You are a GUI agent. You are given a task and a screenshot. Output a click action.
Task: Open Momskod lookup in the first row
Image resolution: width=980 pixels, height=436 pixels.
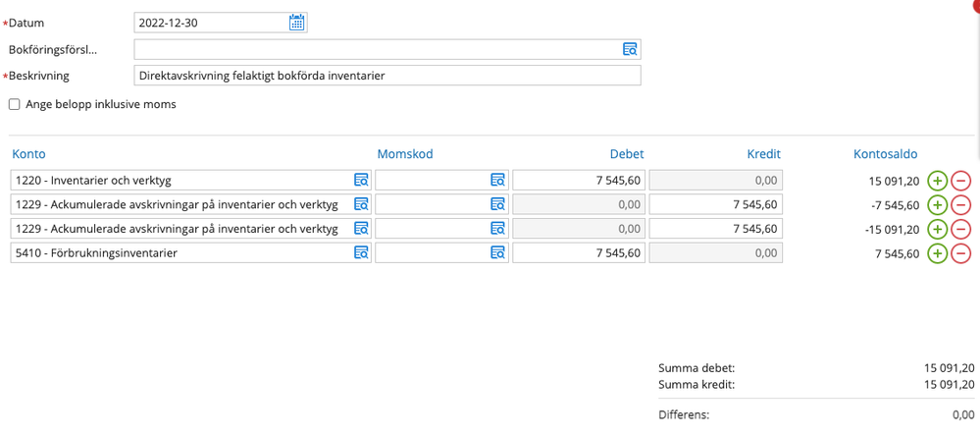(497, 180)
